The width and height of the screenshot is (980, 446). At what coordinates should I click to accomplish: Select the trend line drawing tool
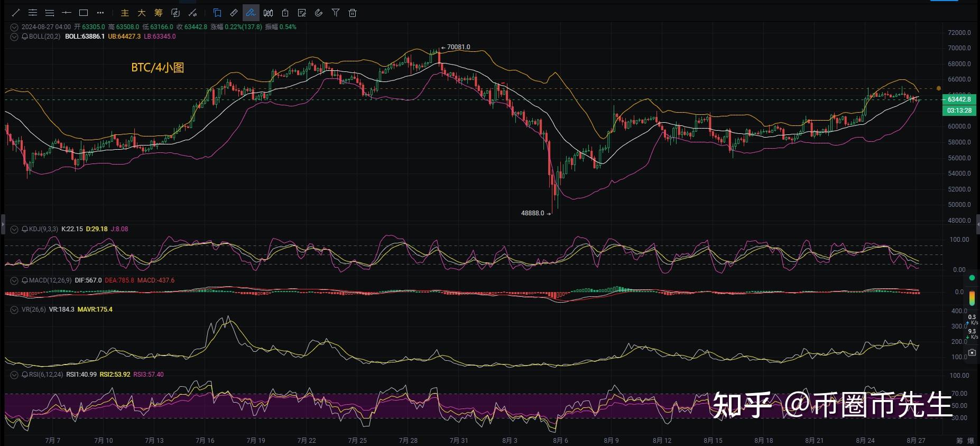(16, 13)
